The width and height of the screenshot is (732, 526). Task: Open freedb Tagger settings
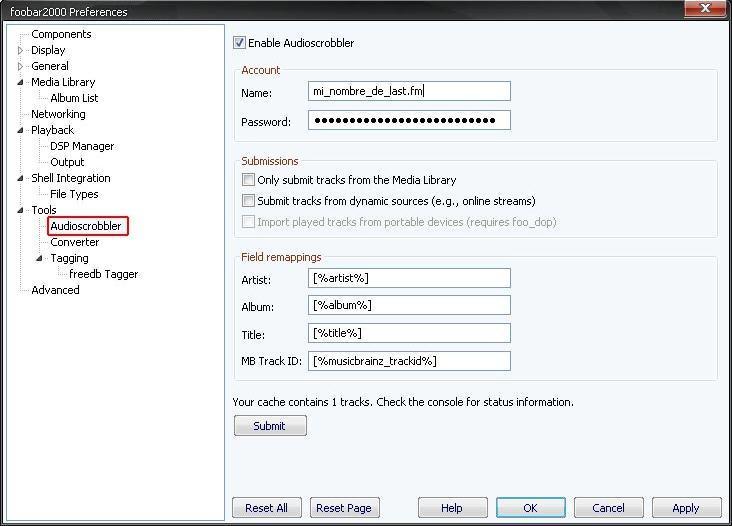(104, 274)
